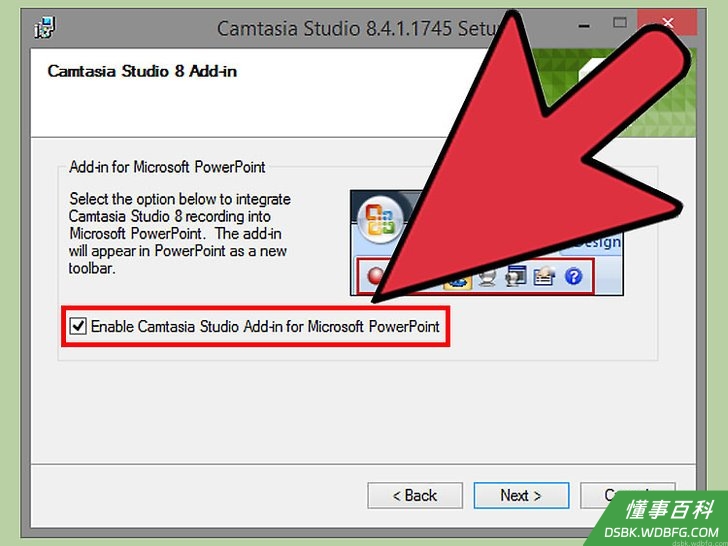Click the webcam icon in preview toolbar
728x546 pixels.
pyautogui.click(x=487, y=277)
